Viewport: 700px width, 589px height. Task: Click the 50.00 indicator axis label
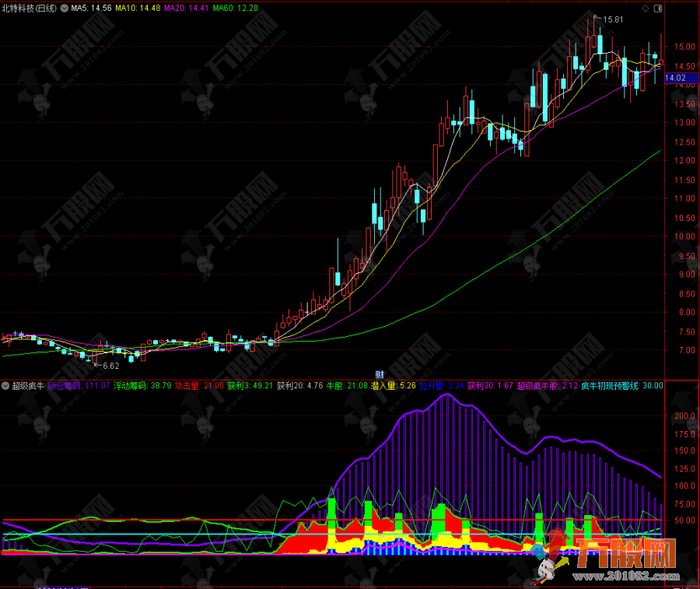(x=684, y=521)
